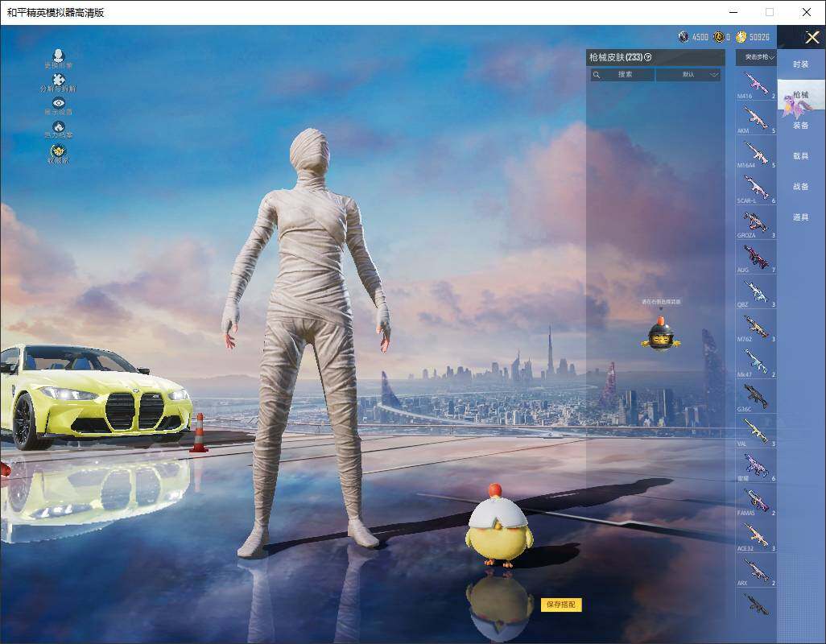Close the wardrobe with the yellow X
This screenshot has width=826, height=644.
coord(812,37)
